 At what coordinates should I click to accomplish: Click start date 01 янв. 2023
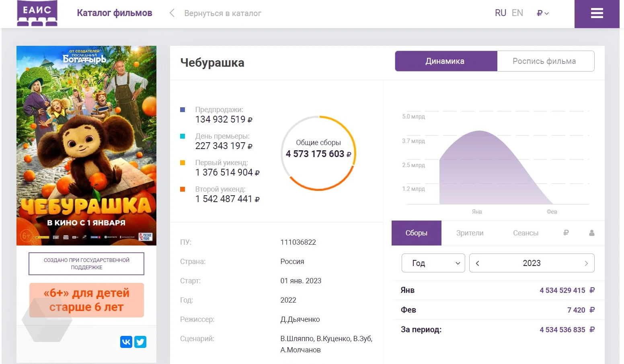click(301, 281)
